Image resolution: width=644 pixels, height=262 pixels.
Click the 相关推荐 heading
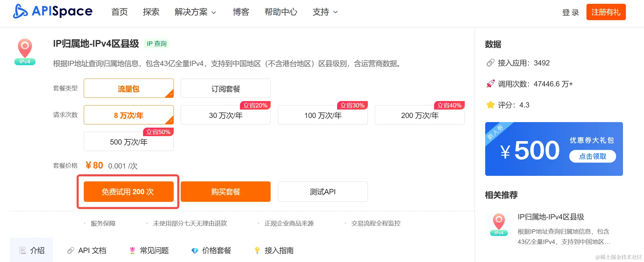click(501, 195)
